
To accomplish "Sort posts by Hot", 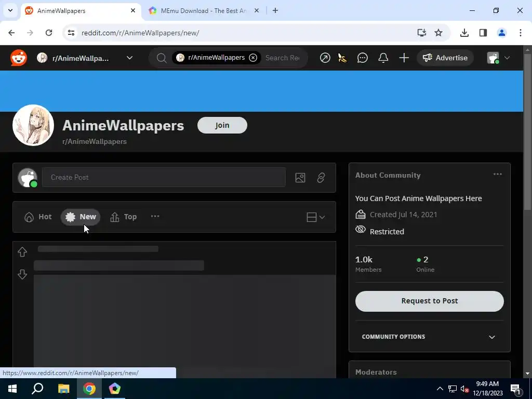I will point(38,217).
